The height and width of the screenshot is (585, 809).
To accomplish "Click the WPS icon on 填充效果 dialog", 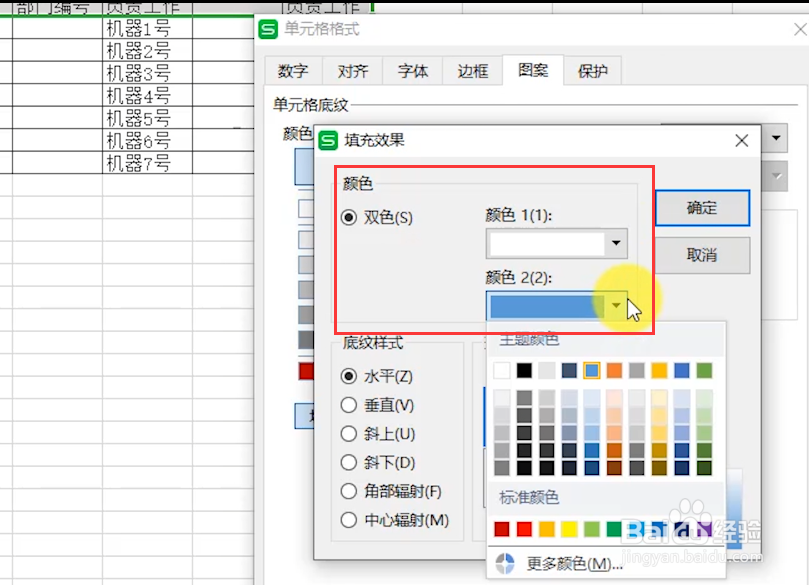I will [x=330, y=139].
